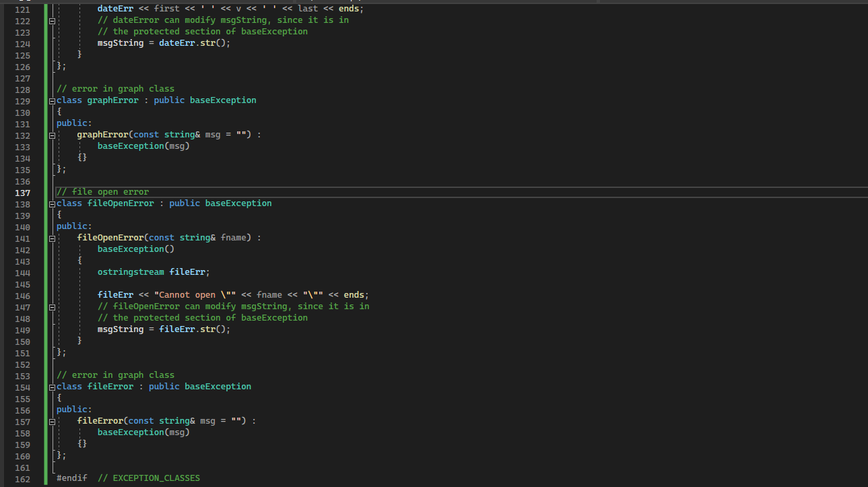Click line number 137
Screen dimensions: 868x487
click(22, 191)
